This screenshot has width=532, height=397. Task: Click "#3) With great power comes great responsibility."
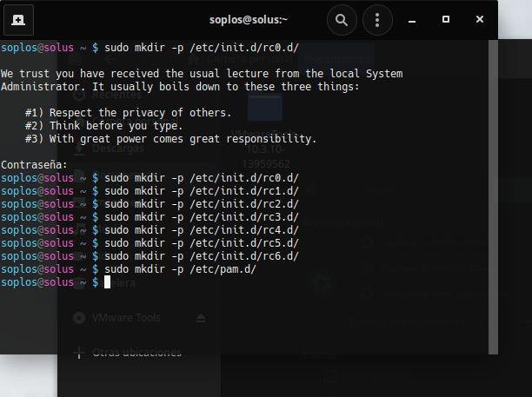click(170, 139)
